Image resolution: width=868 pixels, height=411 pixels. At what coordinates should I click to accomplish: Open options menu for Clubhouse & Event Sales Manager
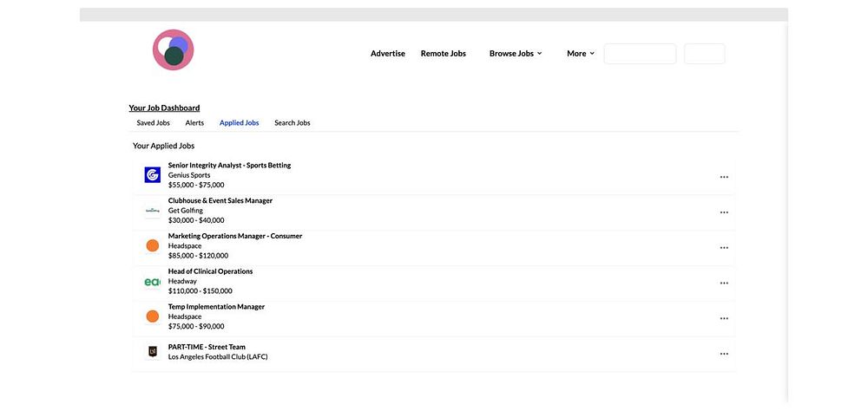724,212
